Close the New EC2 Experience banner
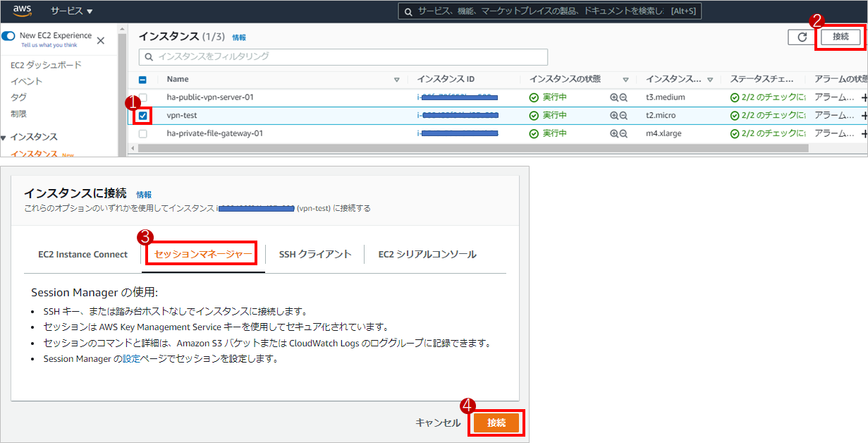 point(100,41)
